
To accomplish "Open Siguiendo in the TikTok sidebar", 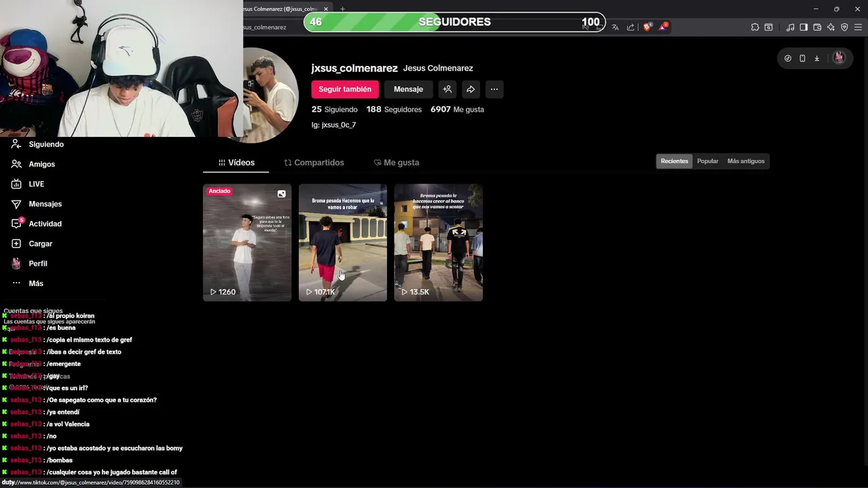I will point(38,144).
